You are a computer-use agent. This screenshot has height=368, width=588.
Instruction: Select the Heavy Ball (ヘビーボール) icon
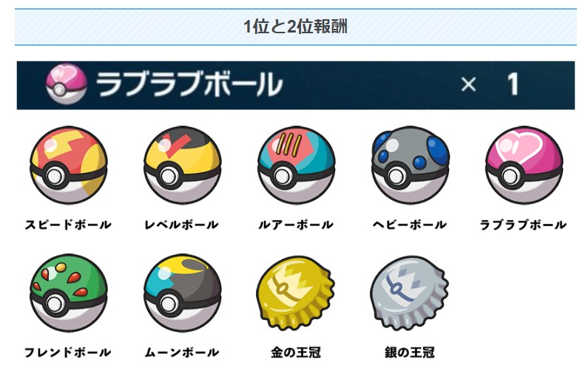[410, 166]
